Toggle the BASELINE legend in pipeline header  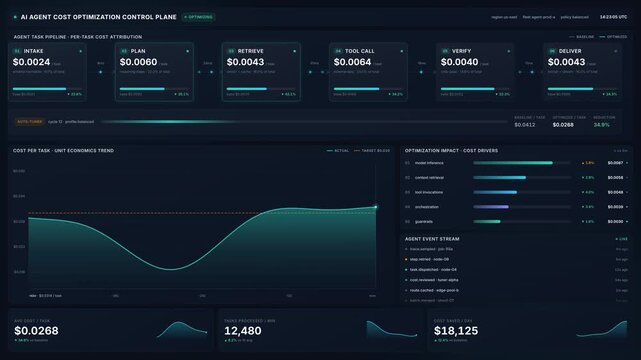pyautogui.click(x=582, y=37)
